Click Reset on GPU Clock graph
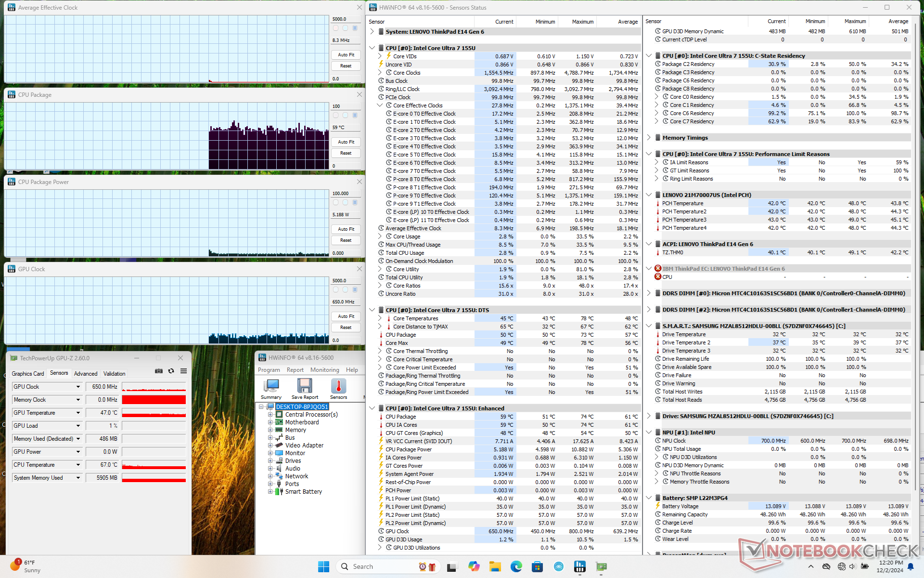This screenshot has height=578, width=924. click(x=346, y=328)
